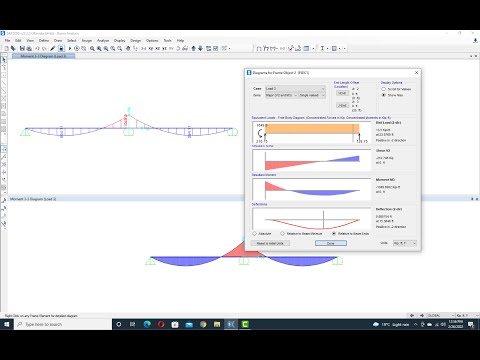This screenshot has height=360, width=480.
Task: Click the Pan hand icon
Action: 128,49
